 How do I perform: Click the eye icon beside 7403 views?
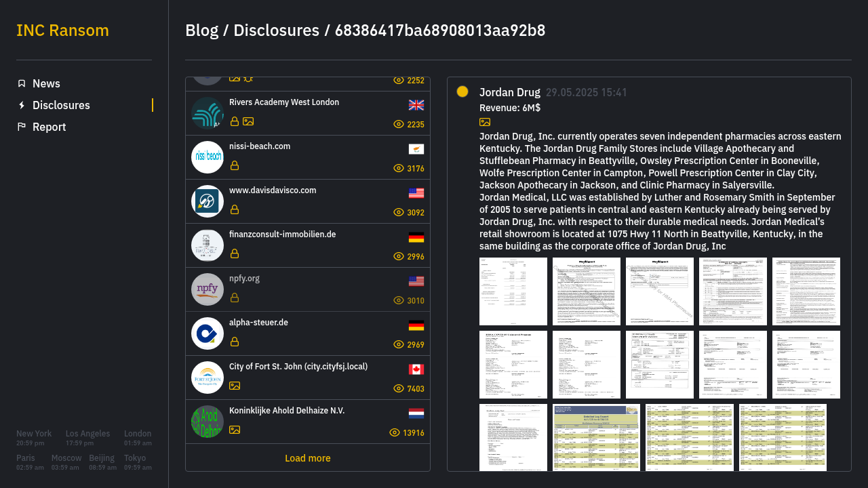[399, 388]
